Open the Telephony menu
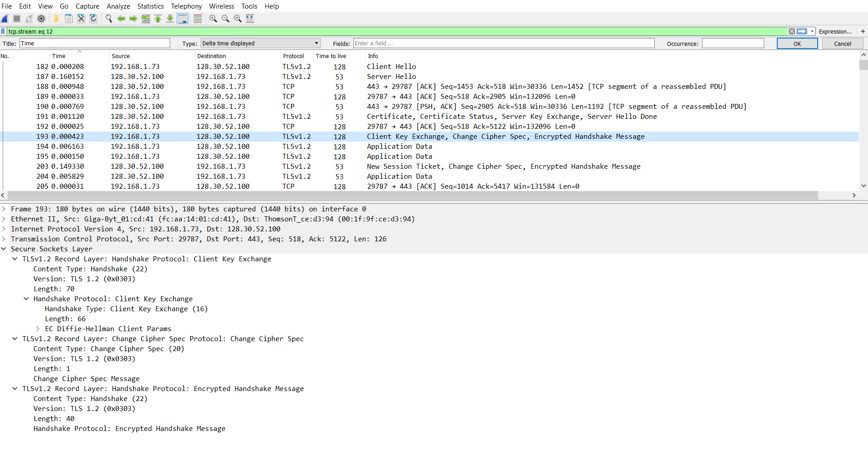This screenshot has height=465, width=868. click(x=186, y=6)
